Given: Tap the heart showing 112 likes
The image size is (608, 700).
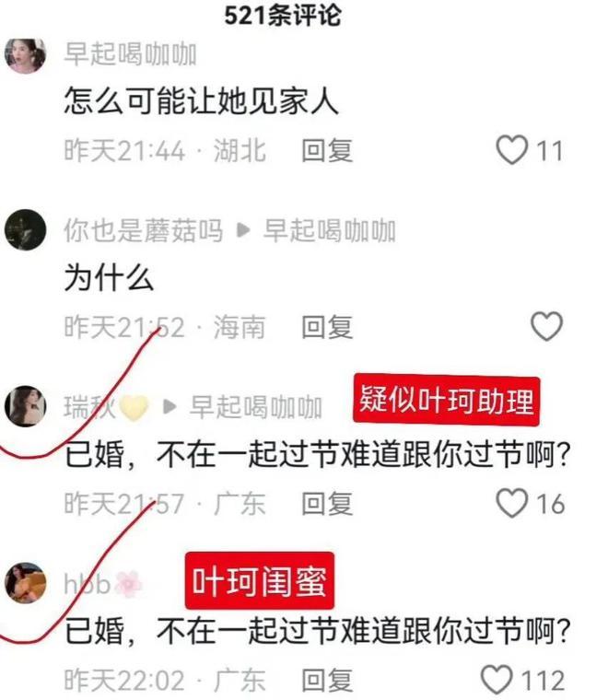Looking at the screenshot, I should pos(497,680).
